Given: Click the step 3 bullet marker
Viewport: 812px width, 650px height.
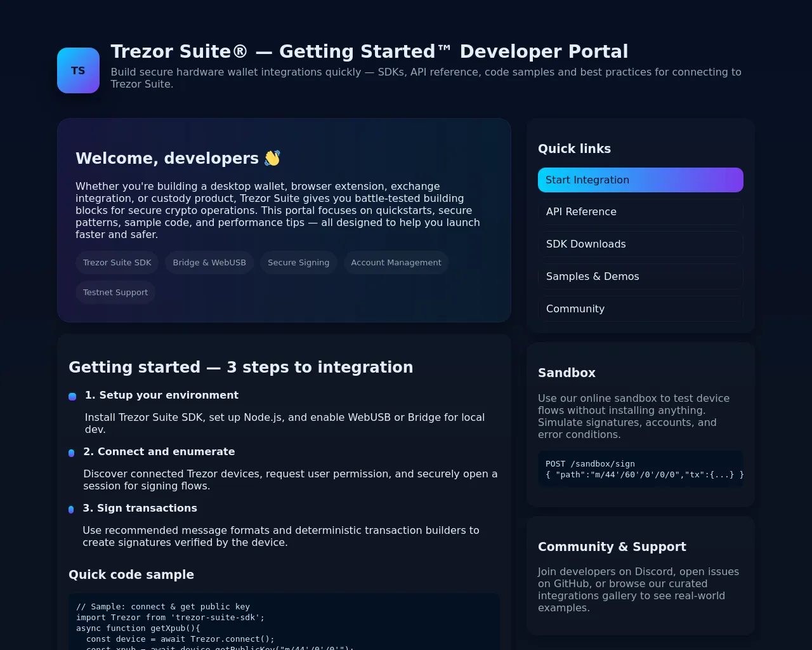Looking at the screenshot, I should coord(71,510).
